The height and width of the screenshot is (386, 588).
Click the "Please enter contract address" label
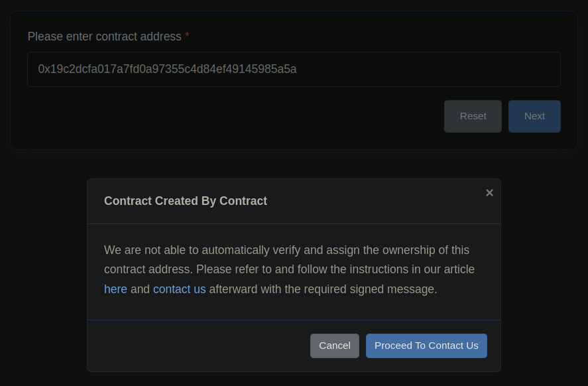(x=104, y=36)
